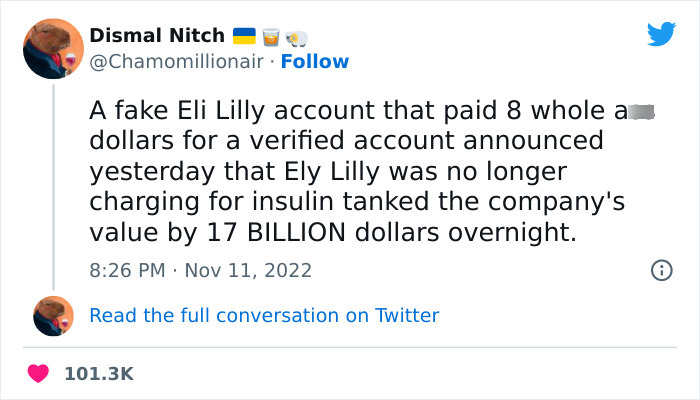Click the @Chamomillionair handle

click(x=177, y=61)
